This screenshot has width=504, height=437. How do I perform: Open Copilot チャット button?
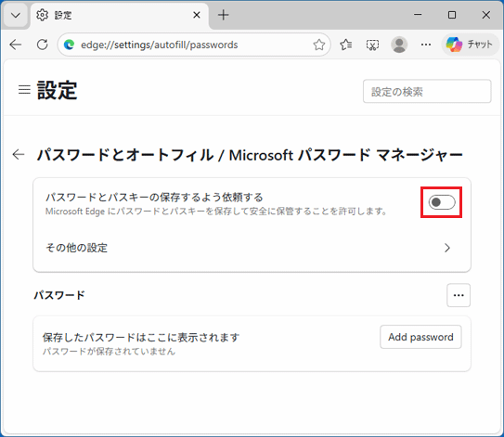coord(470,45)
